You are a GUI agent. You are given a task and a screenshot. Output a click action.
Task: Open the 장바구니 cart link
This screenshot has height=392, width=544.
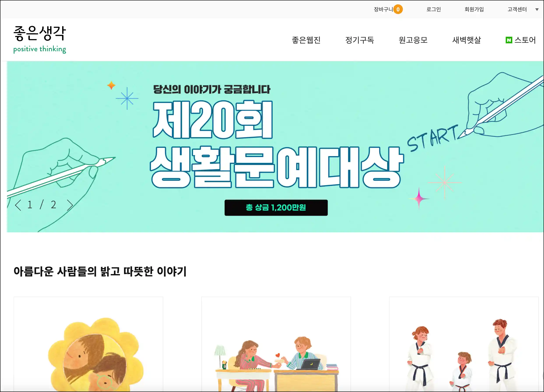click(x=383, y=9)
